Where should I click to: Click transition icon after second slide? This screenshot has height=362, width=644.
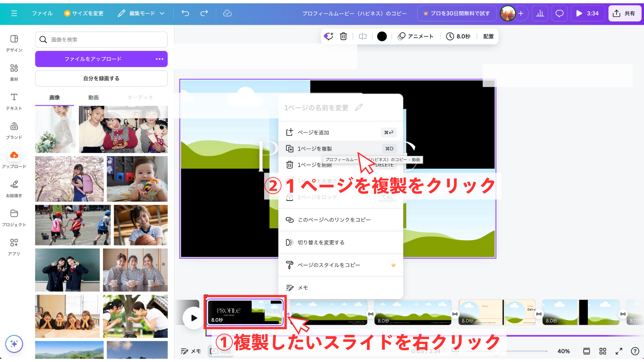[x=371, y=314]
